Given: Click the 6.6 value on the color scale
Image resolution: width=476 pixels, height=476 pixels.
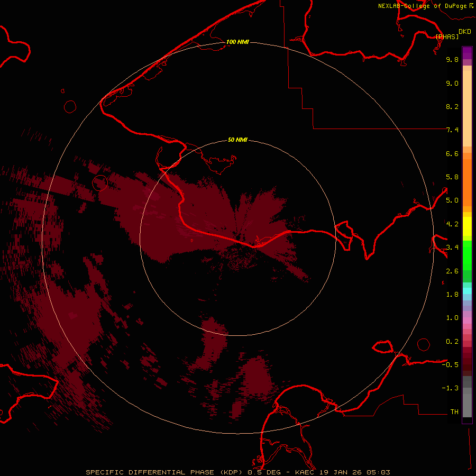Looking at the screenshot, I should (x=452, y=153).
